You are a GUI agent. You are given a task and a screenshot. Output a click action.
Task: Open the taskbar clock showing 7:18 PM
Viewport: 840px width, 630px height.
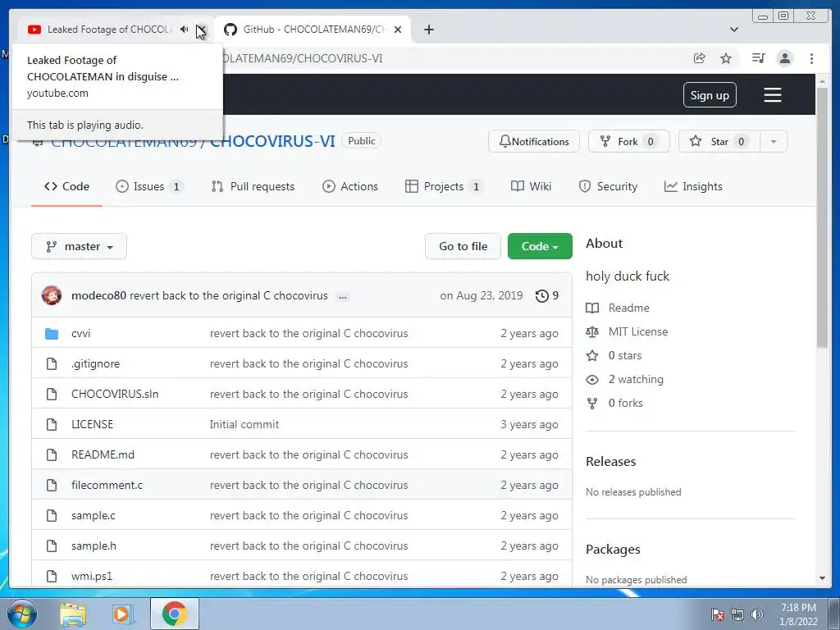tap(798, 614)
